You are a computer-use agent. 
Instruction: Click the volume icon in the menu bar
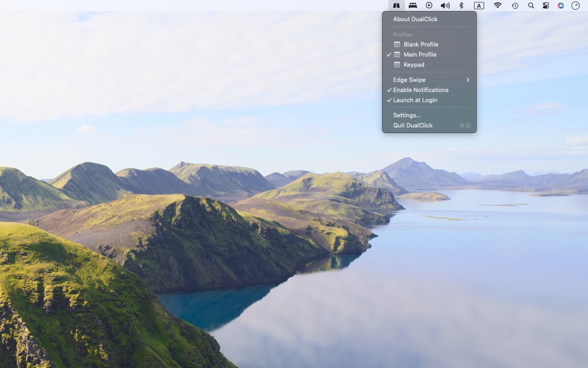coord(444,6)
